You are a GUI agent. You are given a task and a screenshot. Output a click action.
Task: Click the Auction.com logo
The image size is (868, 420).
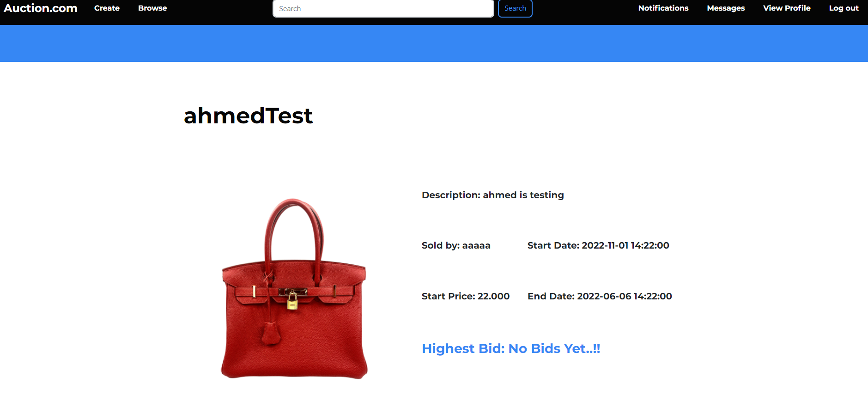click(41, 8)
